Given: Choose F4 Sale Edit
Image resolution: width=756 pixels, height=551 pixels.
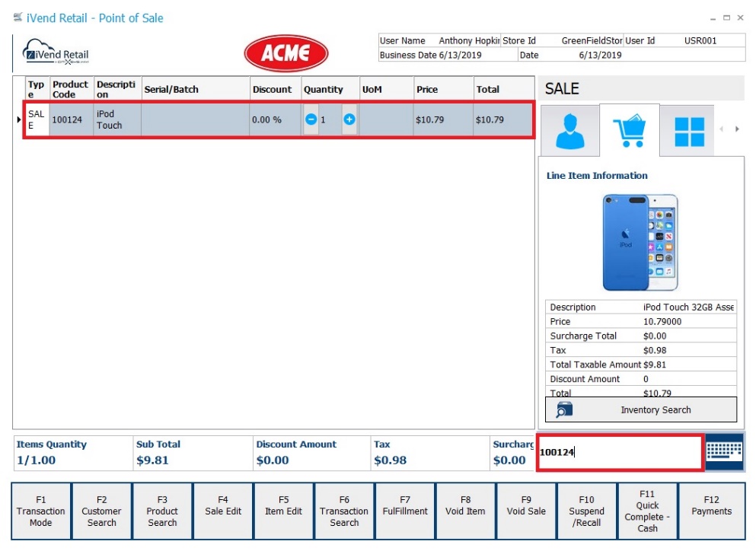Looking at the screenshot, I should (x=223, y=511).
